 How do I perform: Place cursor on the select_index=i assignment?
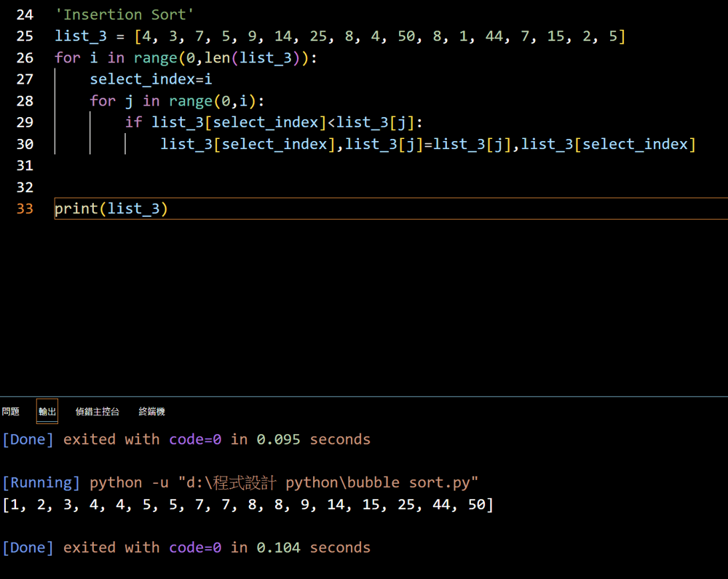pos(151,79)
